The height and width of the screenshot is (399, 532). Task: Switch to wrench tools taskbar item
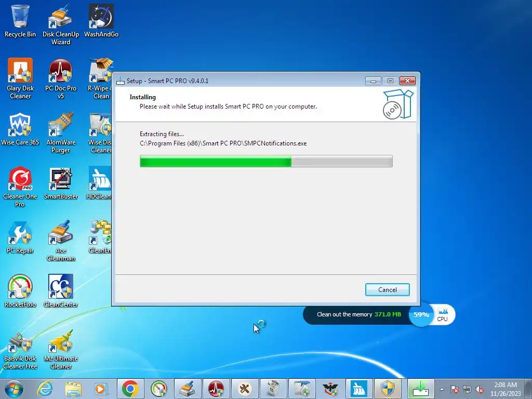pyautogui.click(x=244, y=389)
